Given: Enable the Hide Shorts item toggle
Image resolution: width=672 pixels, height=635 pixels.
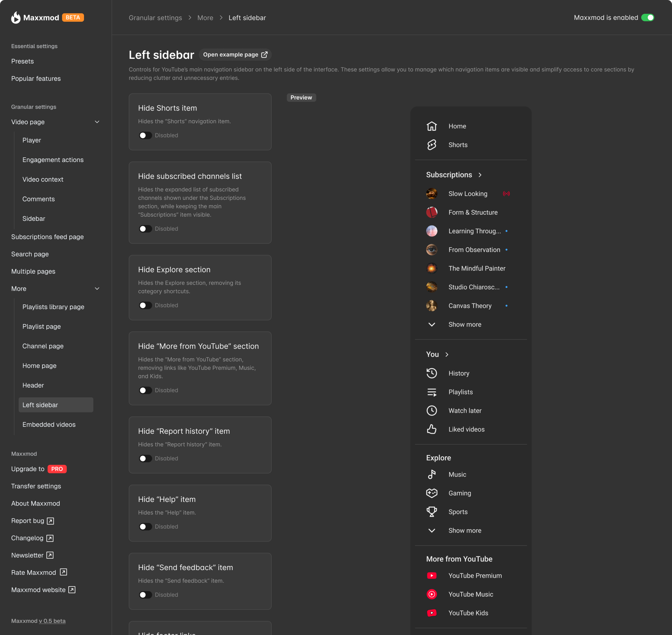Looking at the screenshot, I should tap(145, 135).
